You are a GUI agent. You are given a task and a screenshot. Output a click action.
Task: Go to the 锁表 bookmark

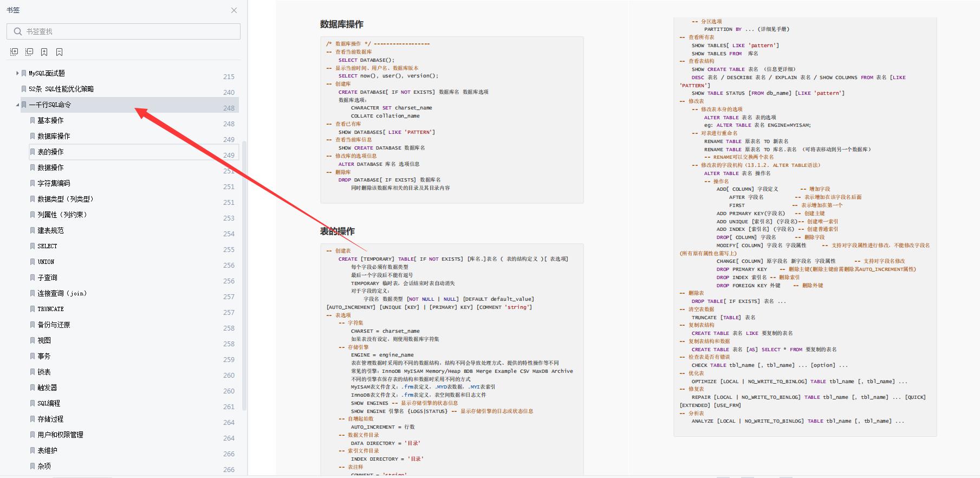click(44, 372)
